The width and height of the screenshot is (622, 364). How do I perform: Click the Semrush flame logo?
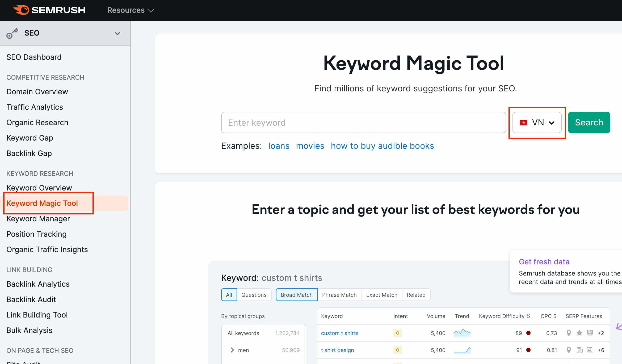tap(21, 10)
